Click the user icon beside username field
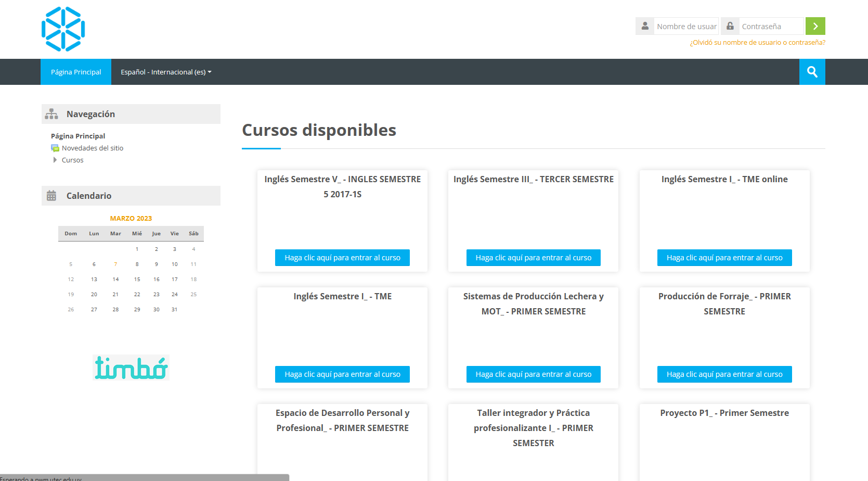The width and height of the screenshot is (868, 481). 645,26
